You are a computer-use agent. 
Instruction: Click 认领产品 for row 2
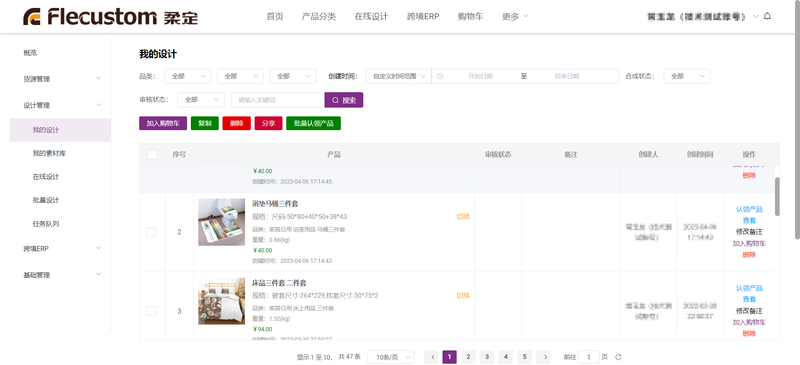tap(749, 209)
